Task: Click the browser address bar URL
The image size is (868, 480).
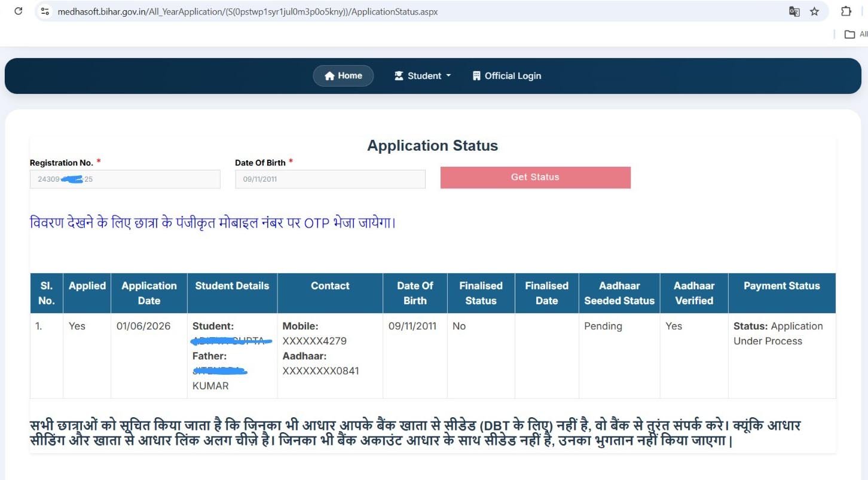Action: click(x=247, y=11)
